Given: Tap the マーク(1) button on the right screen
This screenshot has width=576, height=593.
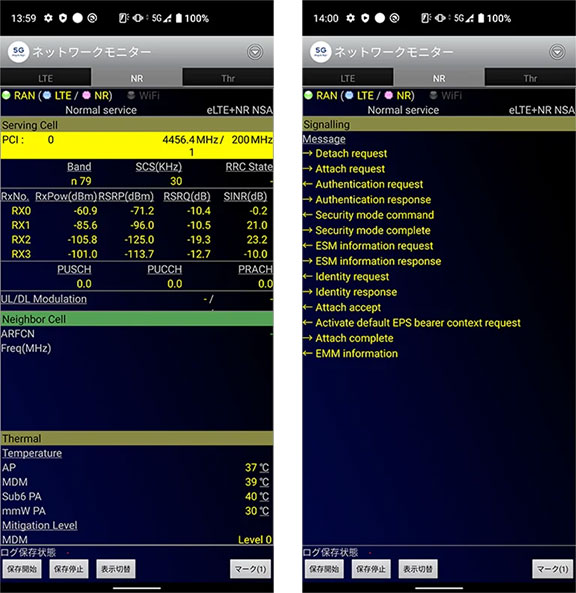Looking at the screenshot, I should [553, 569].
